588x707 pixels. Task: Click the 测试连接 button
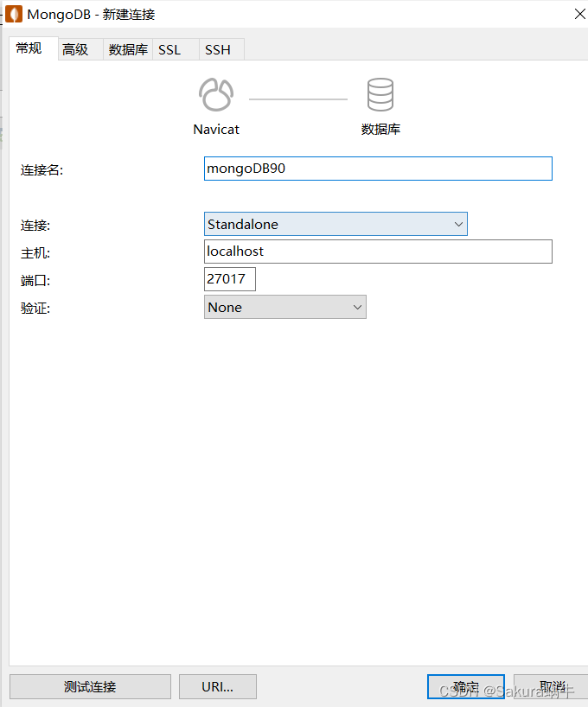coord(89,686)
